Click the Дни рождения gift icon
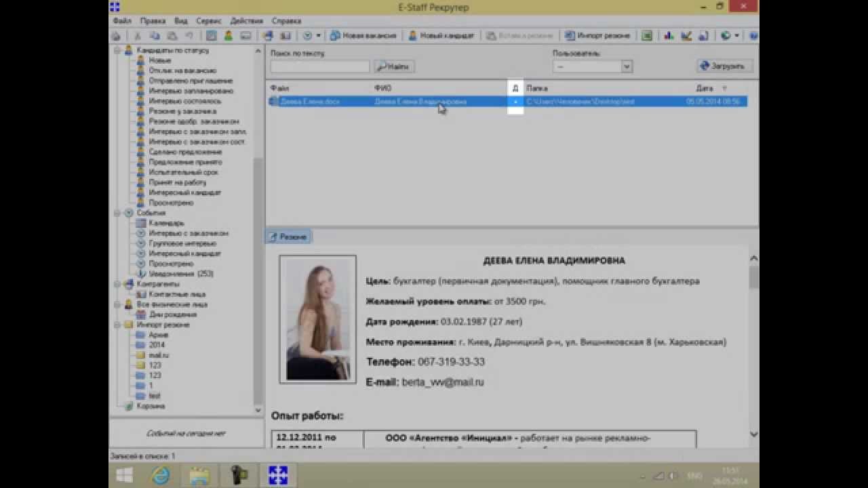868x488 pixels. (x=141, y=314)
